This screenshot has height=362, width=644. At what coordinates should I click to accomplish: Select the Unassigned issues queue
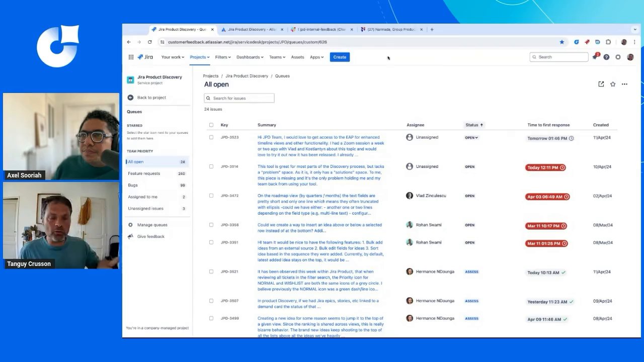156,208
